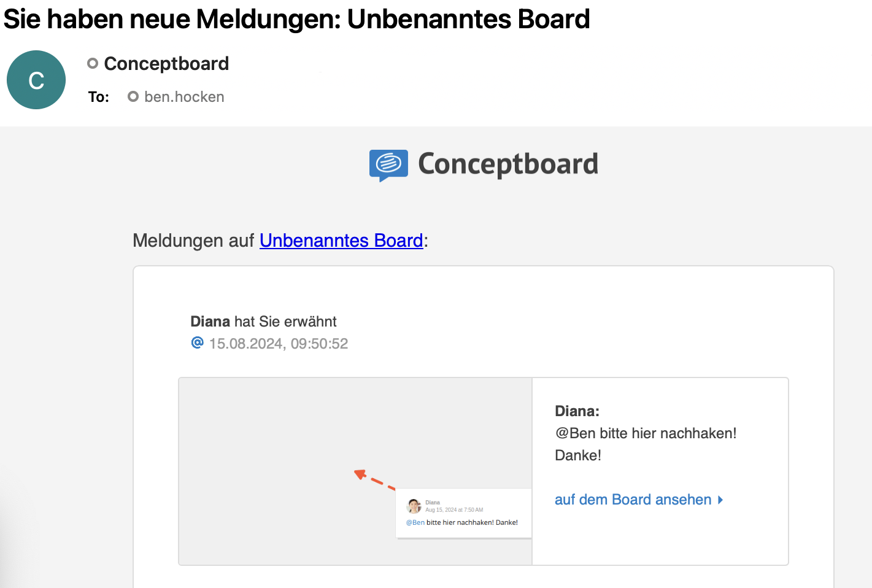Click the sender avatar with letter C

click(x=36, y=80)
